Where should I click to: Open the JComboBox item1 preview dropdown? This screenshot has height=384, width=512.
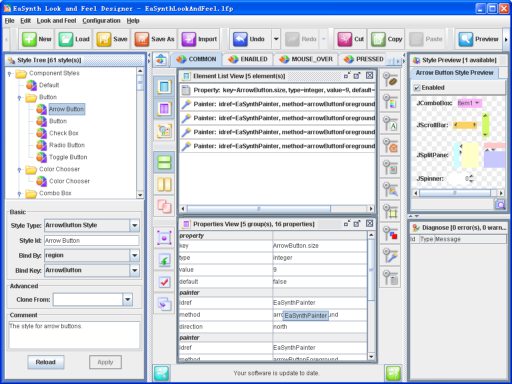469,103
